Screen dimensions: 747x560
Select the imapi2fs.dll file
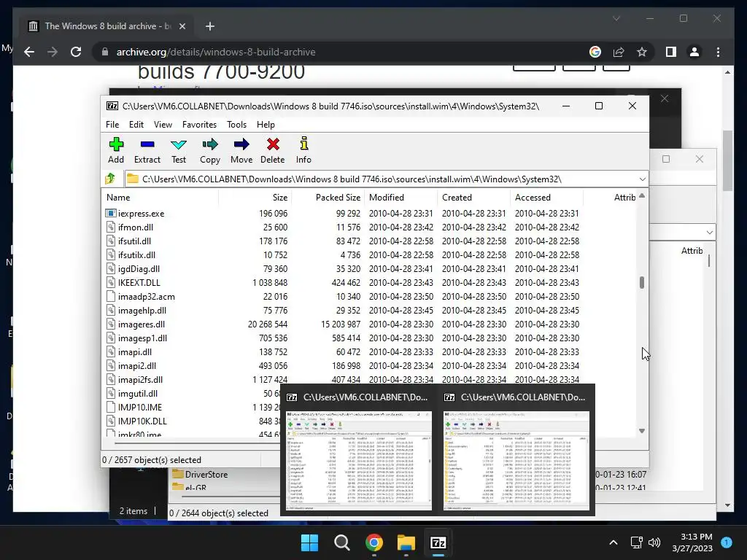point(141,379)
